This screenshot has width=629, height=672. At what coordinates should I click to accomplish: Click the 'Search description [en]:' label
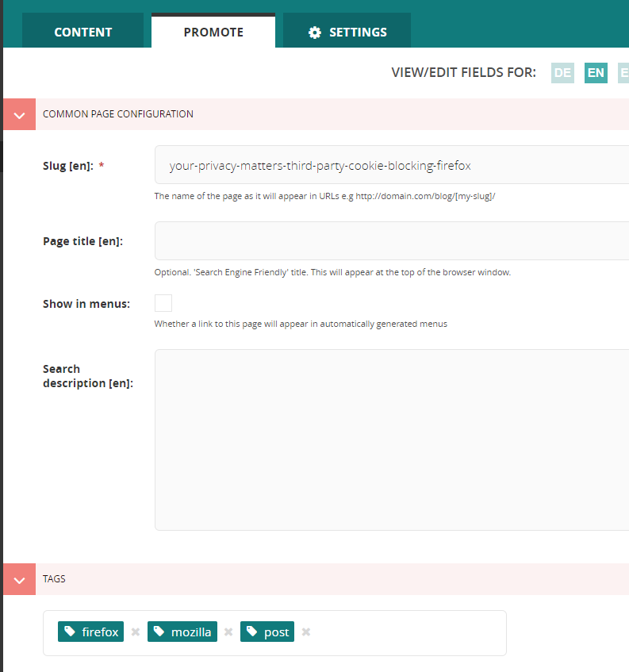tap(88, 376)
